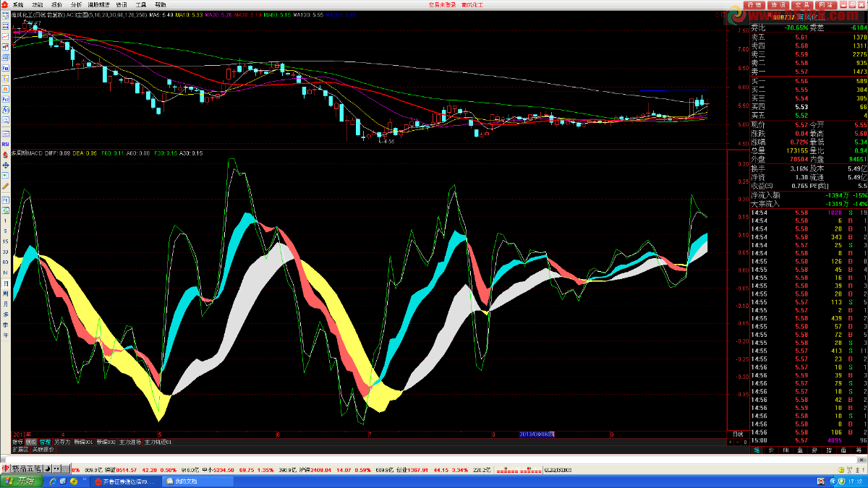
Task: Select the 15-minute period button
Action: click(x=6, y=241)
